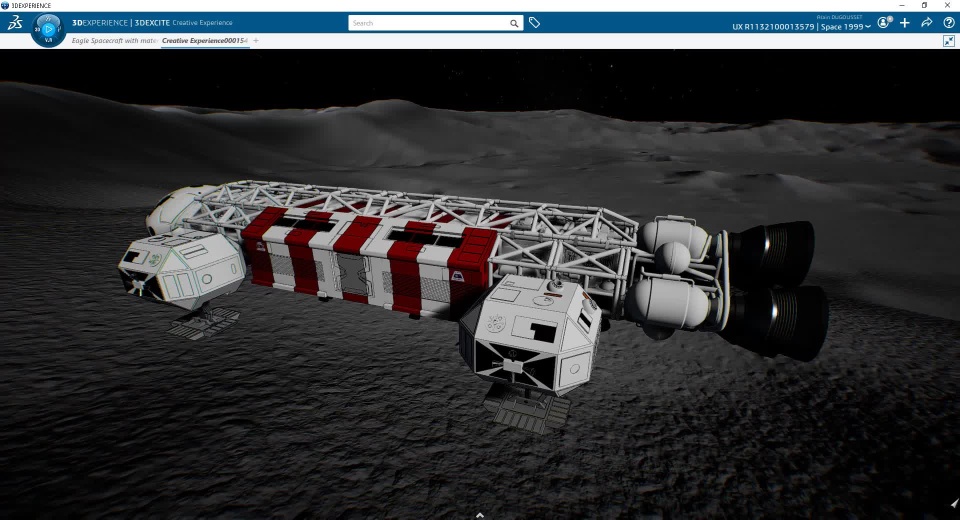960x520 pixels.
Task: Switch to Eagle Spacecraft with mate tab
Action: click(114, 40)
